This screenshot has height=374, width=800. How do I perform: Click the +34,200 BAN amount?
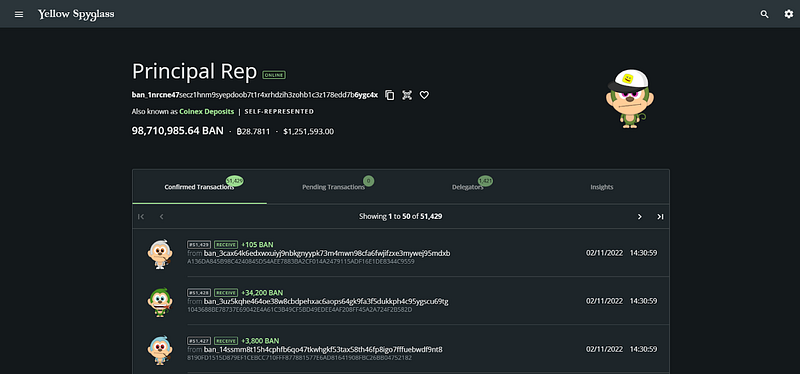(x=262, y=293)
